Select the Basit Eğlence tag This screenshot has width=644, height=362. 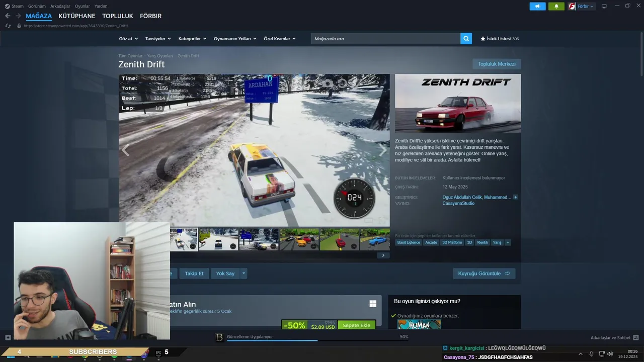click(409, 242)
